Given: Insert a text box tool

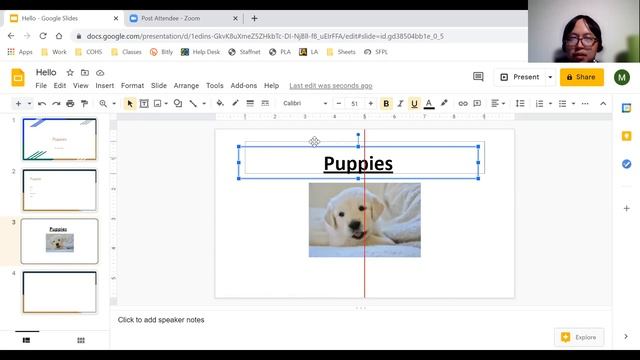Looking at the screenshot, I should 144,104.
